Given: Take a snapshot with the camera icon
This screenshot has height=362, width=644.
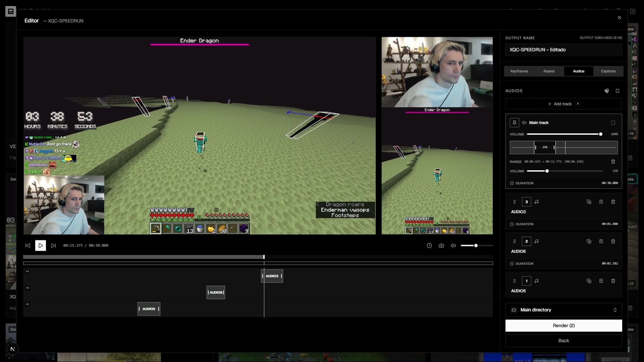Looking at the screenshot, I should 441,246.
